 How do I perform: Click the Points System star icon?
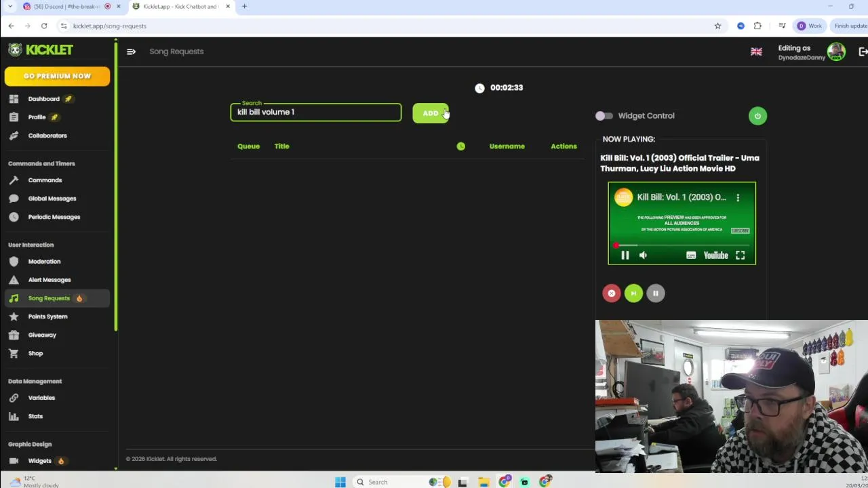tap(14, 317)
